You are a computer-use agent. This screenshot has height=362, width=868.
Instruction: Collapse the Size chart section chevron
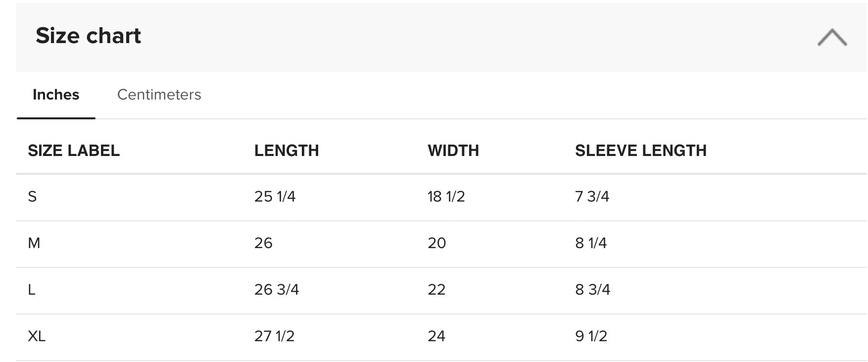832,38
